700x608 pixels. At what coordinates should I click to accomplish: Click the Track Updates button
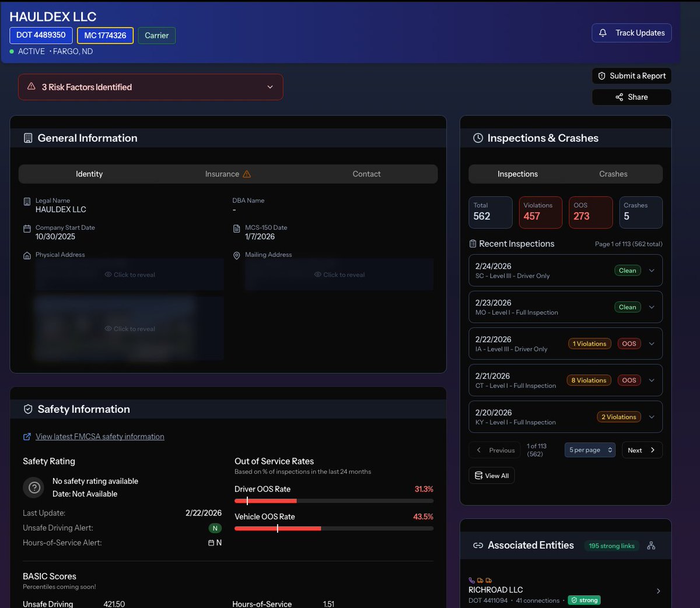[632, 33]
